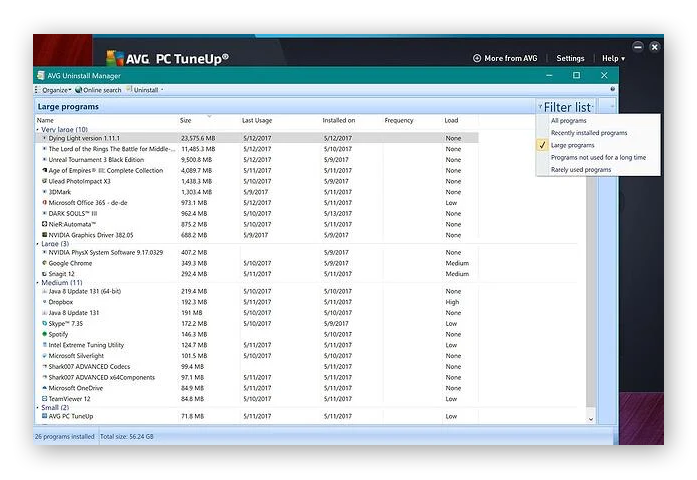
Task: Select the Spotify icon in the list
Action: click(44, 334)
